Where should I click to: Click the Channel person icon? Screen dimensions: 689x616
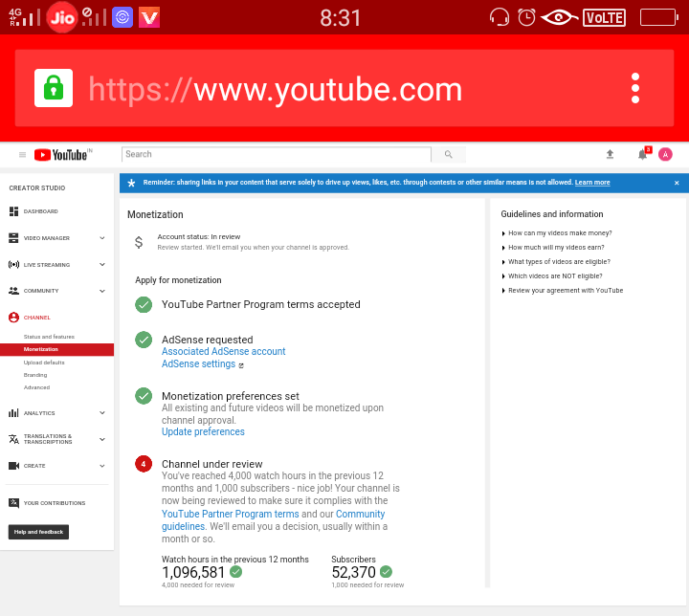[13, 318]
